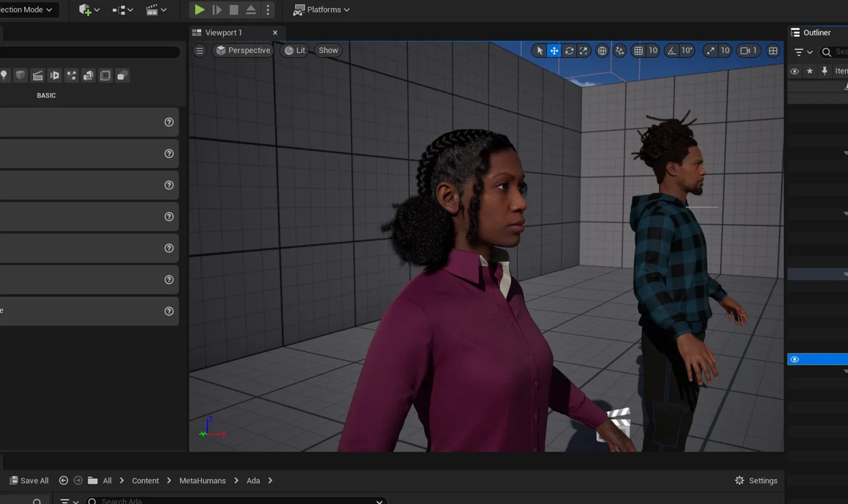Viewport: 848px width, 504px height.
Task: Switch to the Scale tool
Action: pos(583,50)
